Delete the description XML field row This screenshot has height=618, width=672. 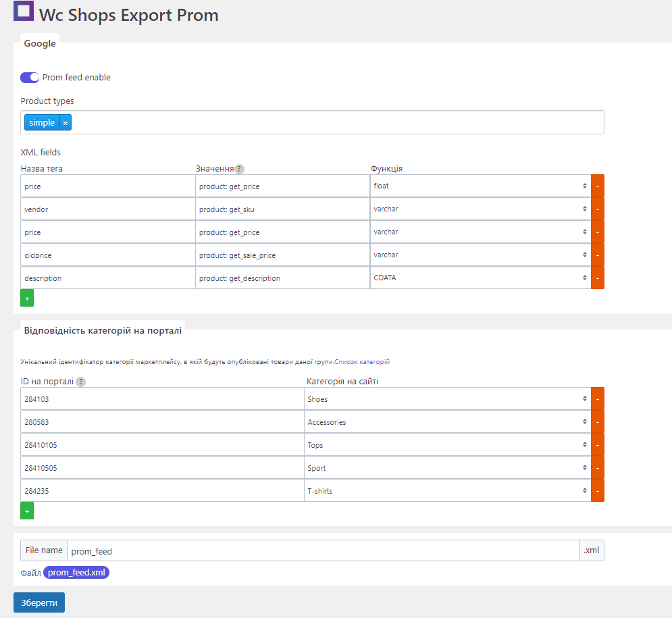[598, 278]
